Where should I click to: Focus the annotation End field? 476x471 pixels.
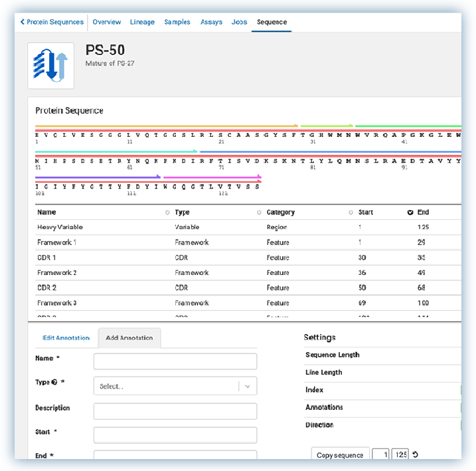pyautogui.click(x=175, y=455)
